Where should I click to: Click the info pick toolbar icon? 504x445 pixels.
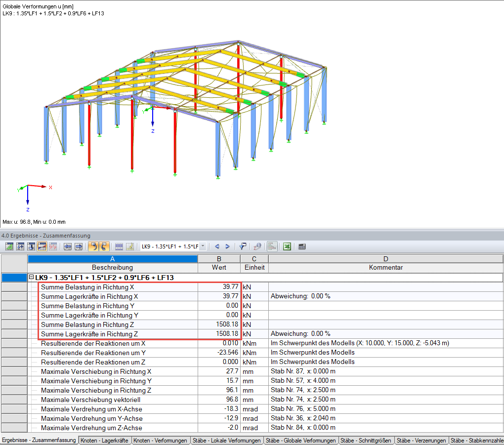(257, 246)
